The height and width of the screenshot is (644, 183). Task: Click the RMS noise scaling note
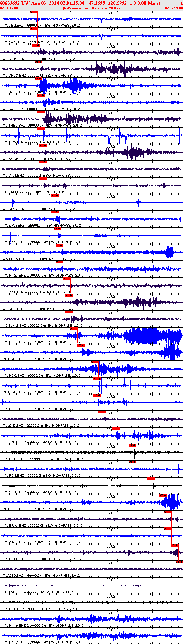91,8
